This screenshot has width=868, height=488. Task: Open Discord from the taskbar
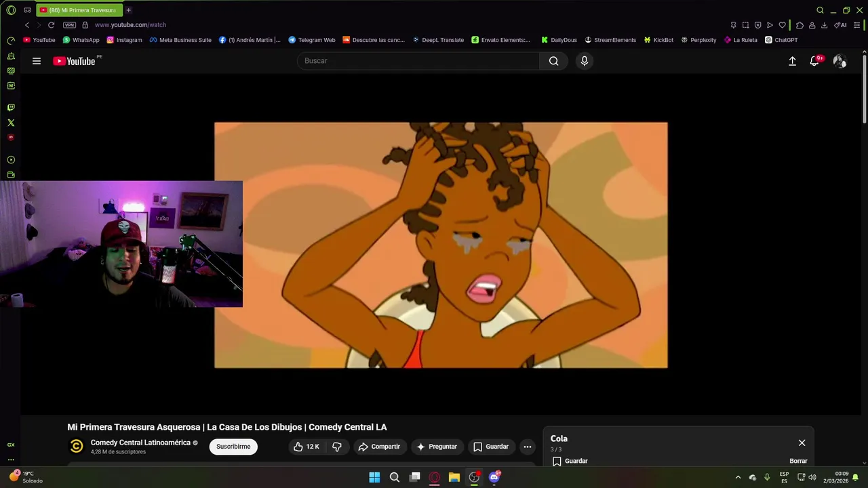(x=494, y=477)
